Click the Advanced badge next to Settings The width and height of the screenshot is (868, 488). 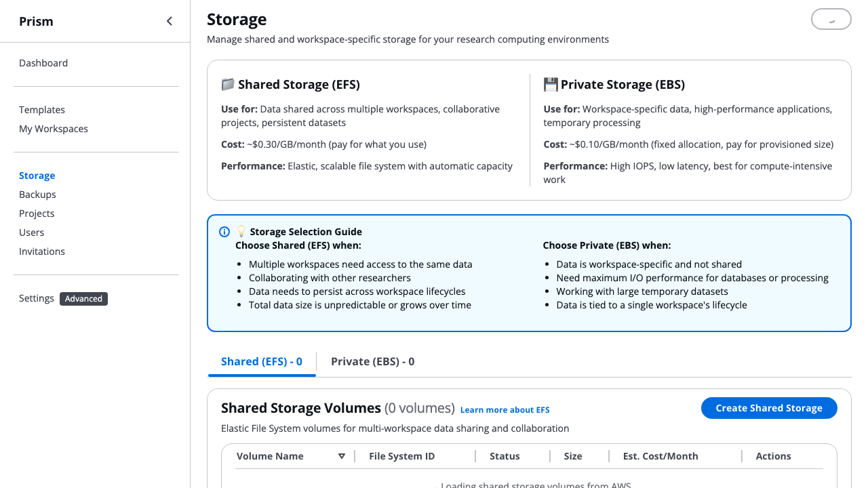[83, 299]
